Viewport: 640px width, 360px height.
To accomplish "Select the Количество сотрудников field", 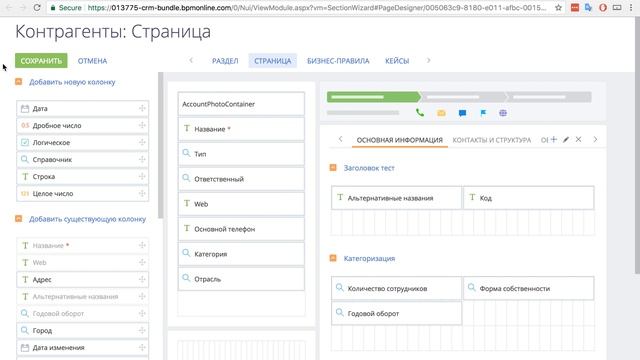I will pos(396,289).
